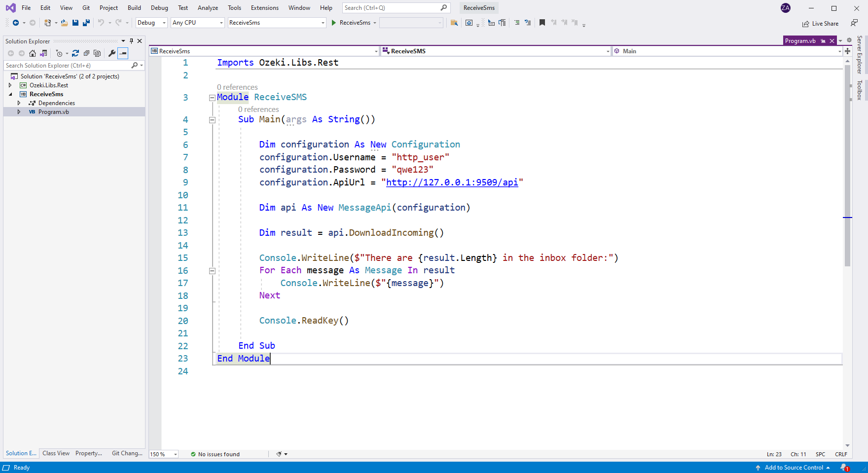Open the Solution Explorer window position dropdown

[123, 41]
